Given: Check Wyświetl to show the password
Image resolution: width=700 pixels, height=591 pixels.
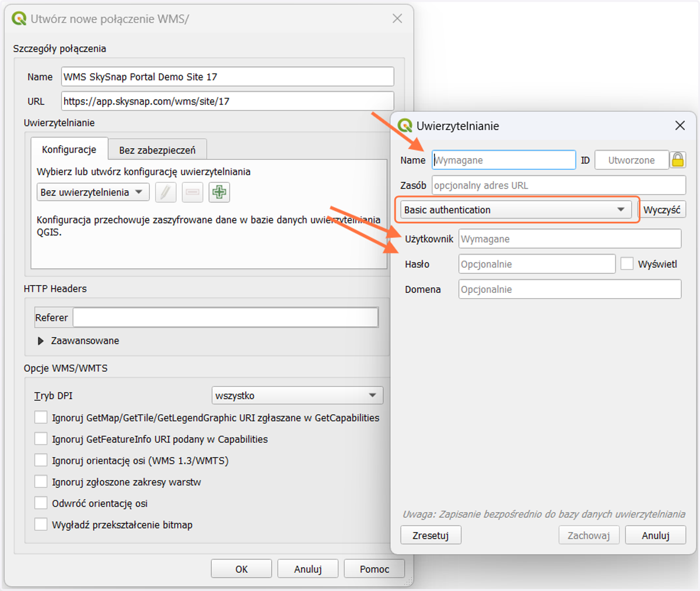Looking at the screenshot, I should click(627, 264).
